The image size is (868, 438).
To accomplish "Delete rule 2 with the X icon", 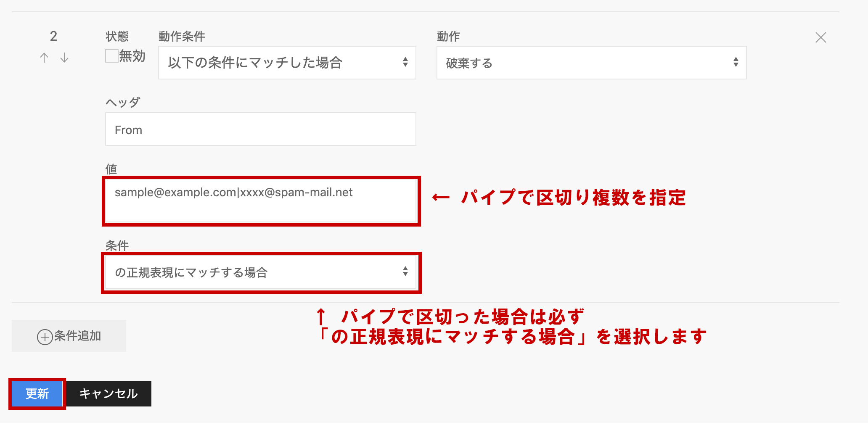I will pyautogui.click(x=820, y=37).
